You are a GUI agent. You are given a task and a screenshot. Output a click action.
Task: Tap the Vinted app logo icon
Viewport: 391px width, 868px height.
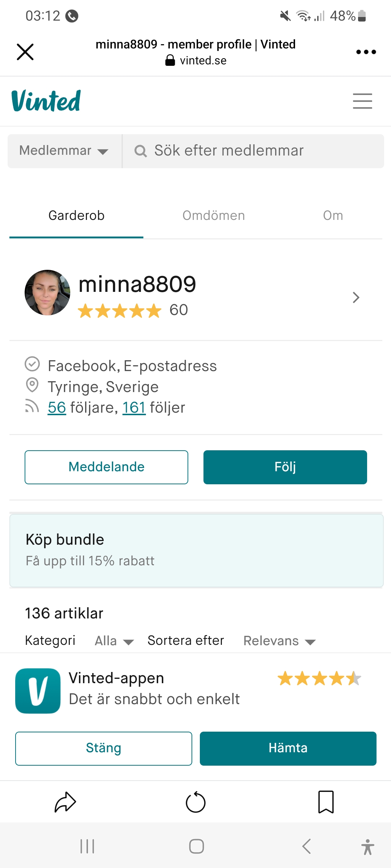38,691
